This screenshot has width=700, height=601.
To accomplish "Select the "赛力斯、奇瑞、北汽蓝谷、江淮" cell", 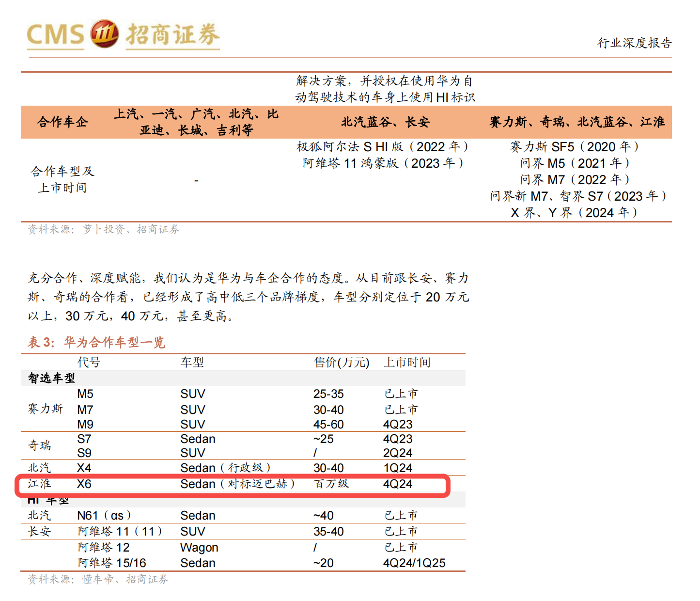I will pos(577,122).
